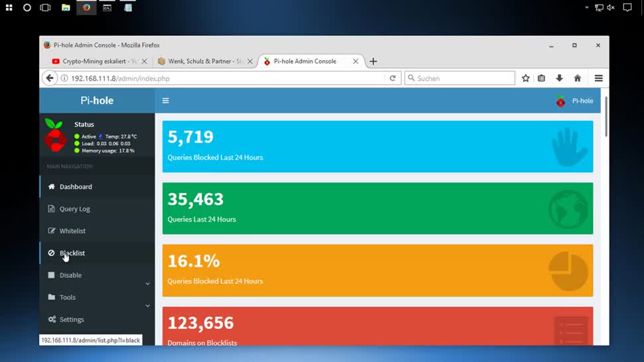Open a new browser tab
644x362 pixels.
(x=373, y=62)
